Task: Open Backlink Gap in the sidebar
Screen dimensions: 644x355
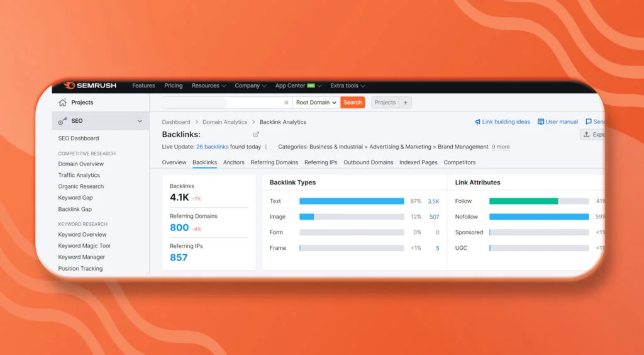Action: [75, 209]
